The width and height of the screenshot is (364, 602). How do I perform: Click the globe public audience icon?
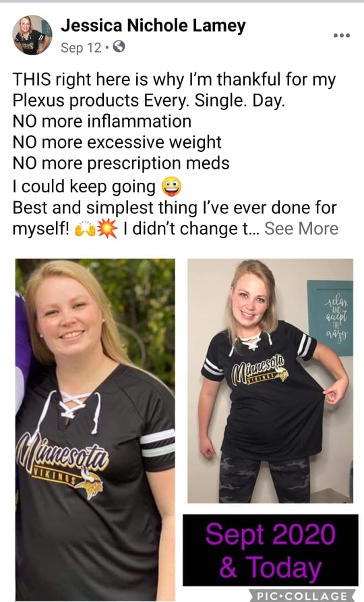pos(119,47)
